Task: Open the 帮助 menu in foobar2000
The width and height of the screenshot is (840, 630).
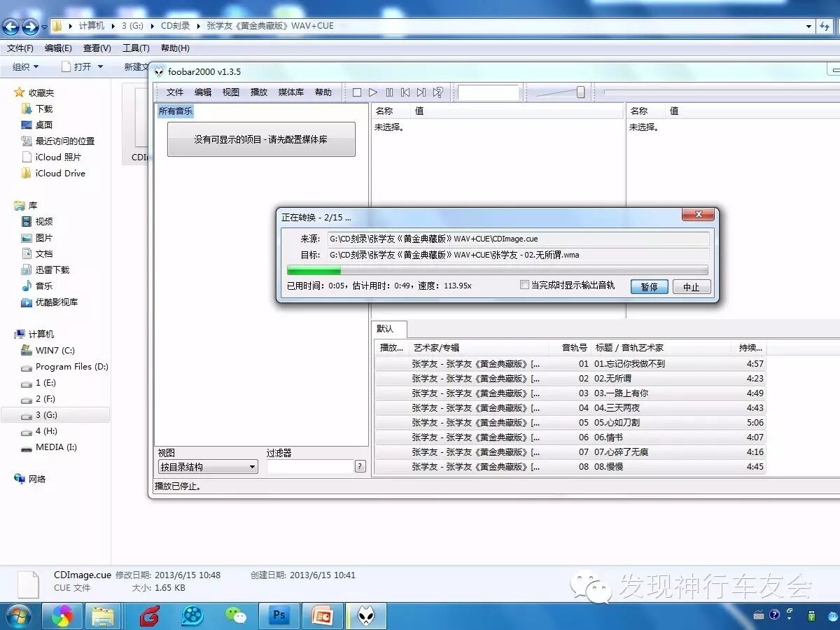Action: 323,92
